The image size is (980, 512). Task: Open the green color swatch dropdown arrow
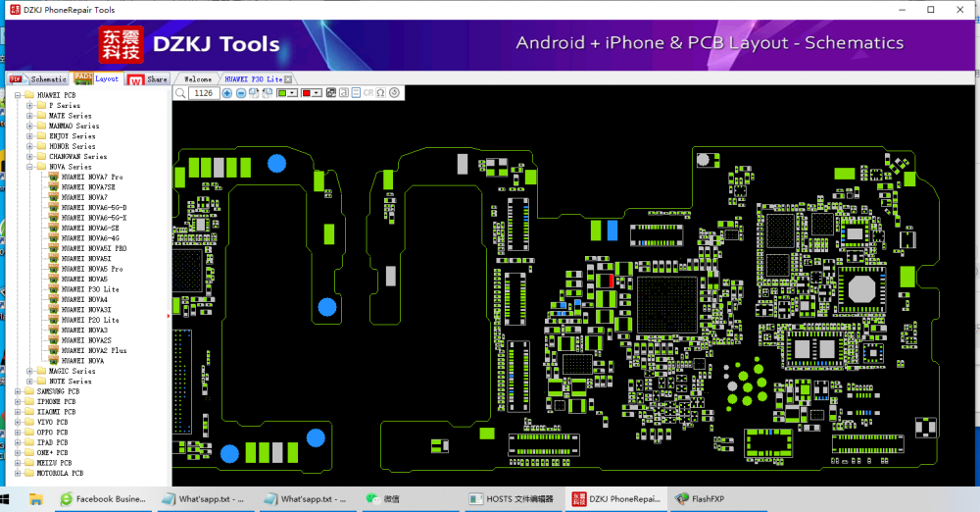pos(292,93)
